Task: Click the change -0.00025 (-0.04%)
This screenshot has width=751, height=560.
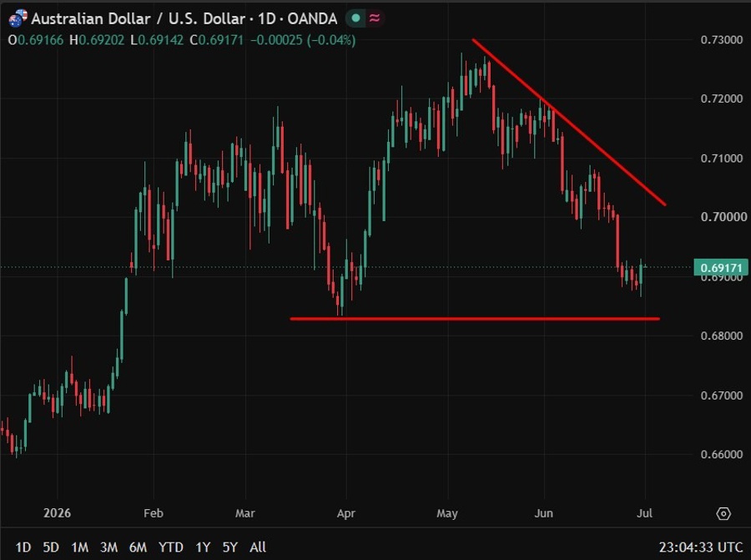Action: (x=303, y=40)
